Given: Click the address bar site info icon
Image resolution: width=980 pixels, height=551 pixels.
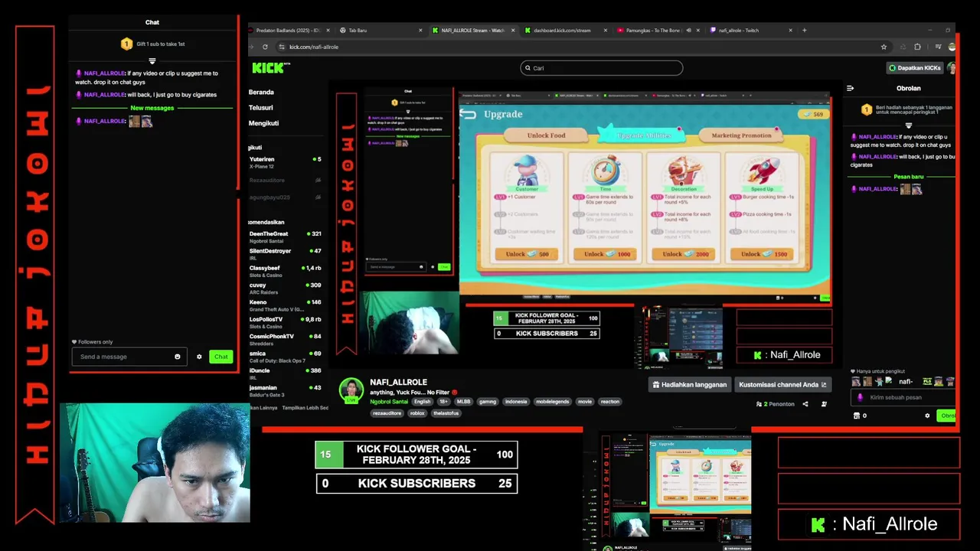Looking at the screenshot, I should 281,47.
